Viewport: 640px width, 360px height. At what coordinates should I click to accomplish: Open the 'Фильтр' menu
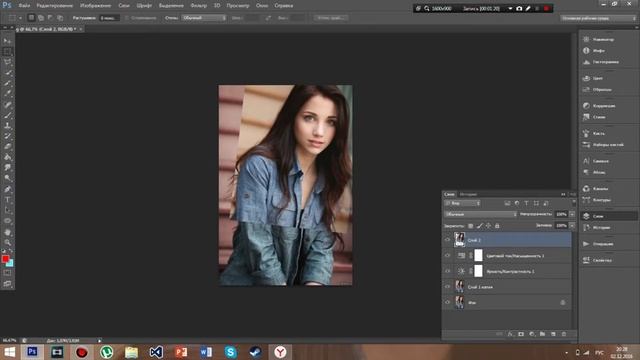pyautogui.click(x=198, y=6)
